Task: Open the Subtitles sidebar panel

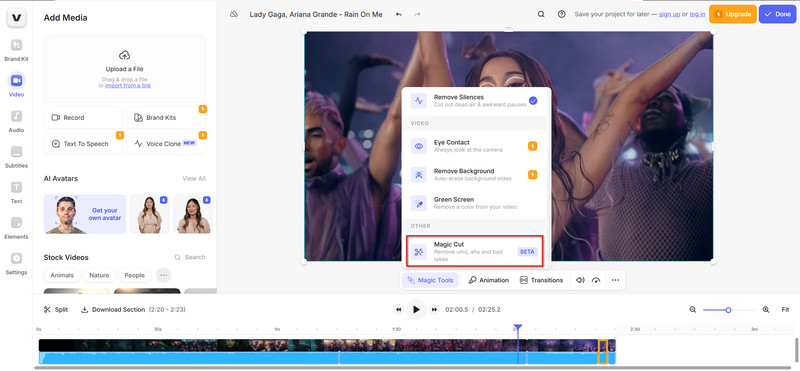Action: click(16, 157)
